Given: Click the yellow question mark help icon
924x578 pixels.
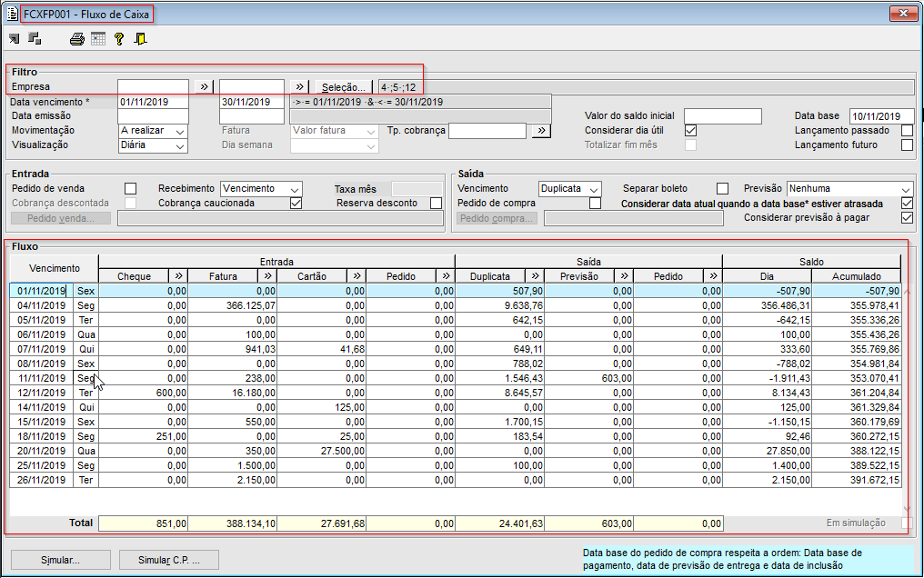Looking at the screenshot, I should [119, 39].
